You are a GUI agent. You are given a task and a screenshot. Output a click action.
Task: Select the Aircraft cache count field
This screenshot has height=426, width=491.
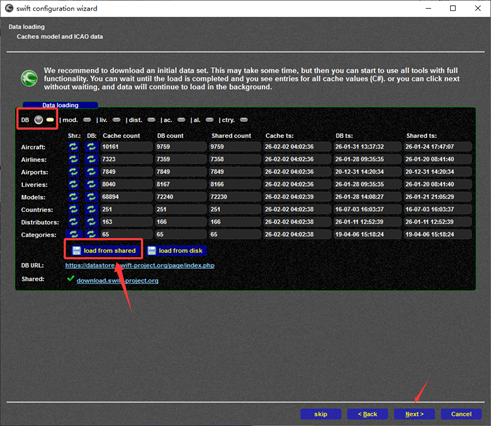[x=127, y=147]
